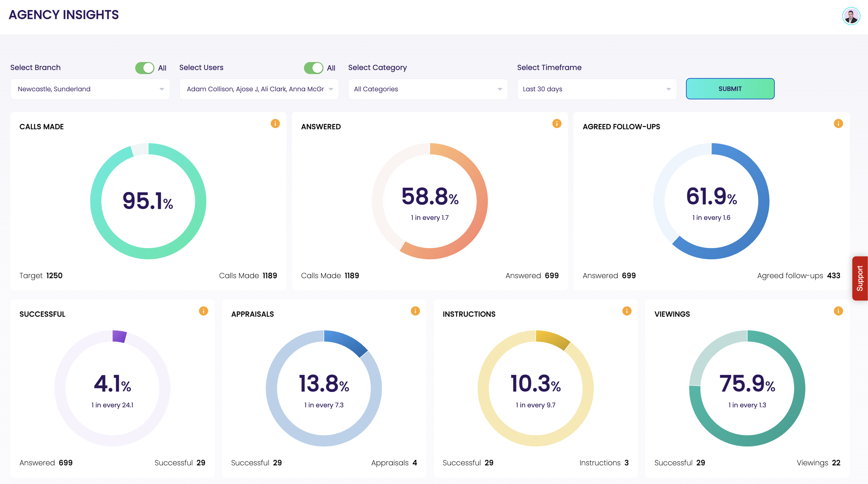Show info for the Successful card
The width and height of the screenshot is (868, 484).
[x=203, y=311]
